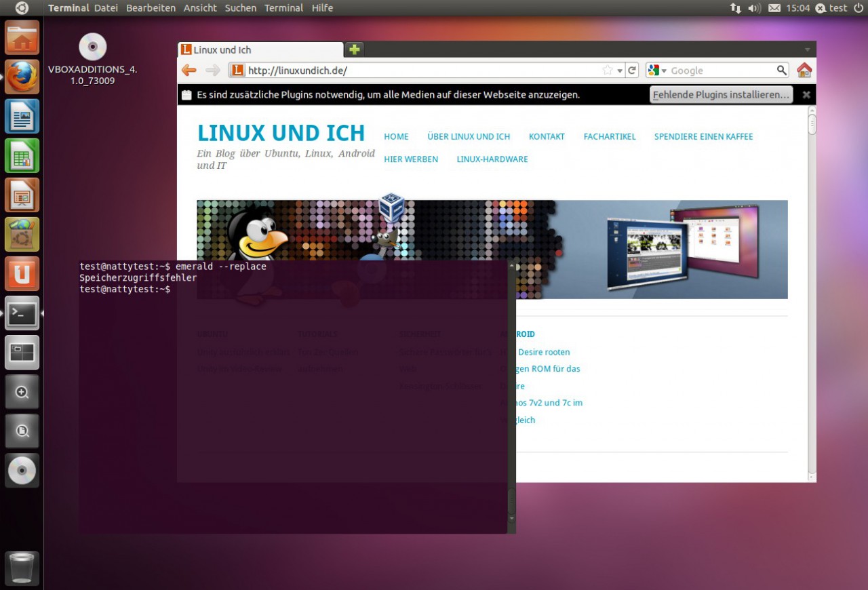Click the Firefox page vertical scrollbar
The width and height of the screenshot is (868, 590).
pyautogui.click(x=812, y=293)
